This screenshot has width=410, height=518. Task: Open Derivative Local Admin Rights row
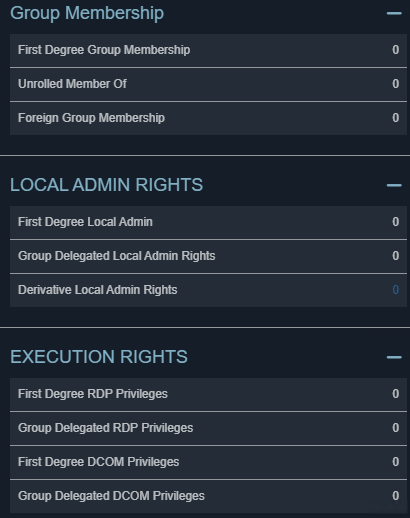point(208,290)
